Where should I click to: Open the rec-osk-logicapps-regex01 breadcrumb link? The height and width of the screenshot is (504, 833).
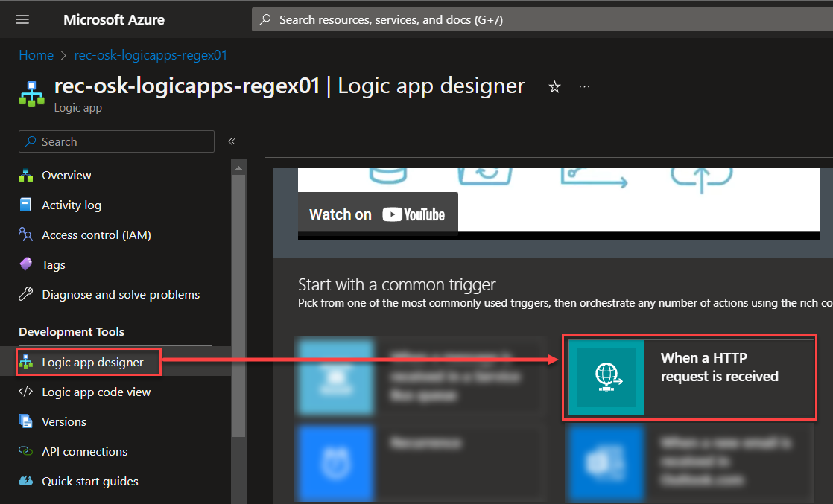[x=150, y=55]
